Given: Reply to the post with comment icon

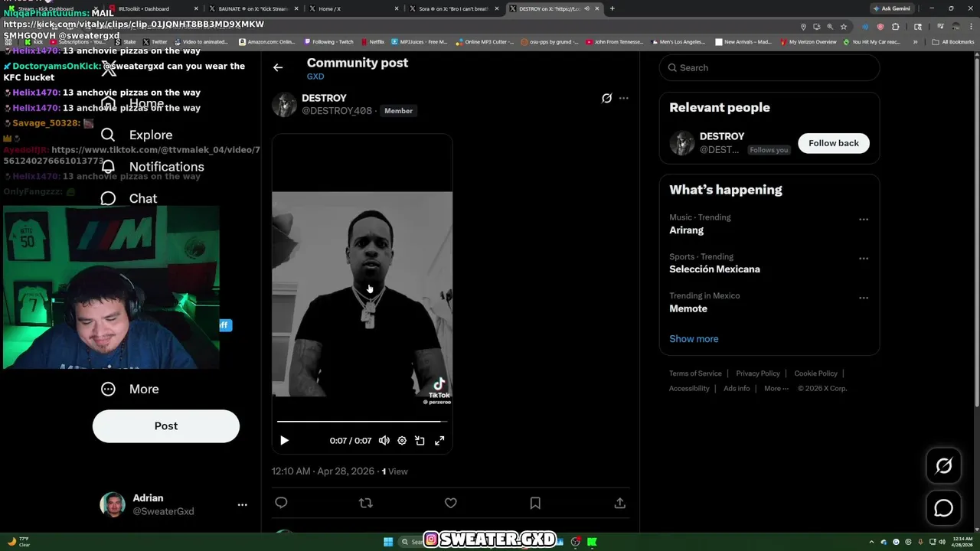Looking at the screenshot, I should 281,503.
